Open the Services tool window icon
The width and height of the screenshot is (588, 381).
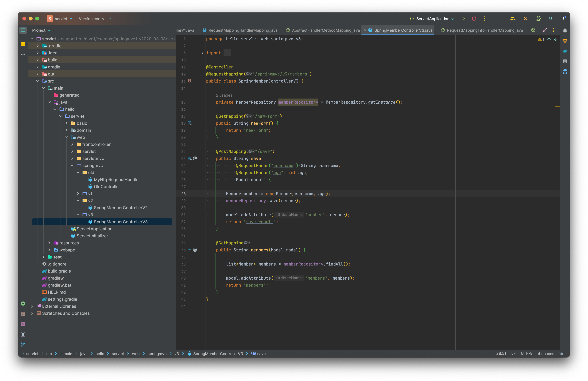pyautogui.click(x=23, y=304)
